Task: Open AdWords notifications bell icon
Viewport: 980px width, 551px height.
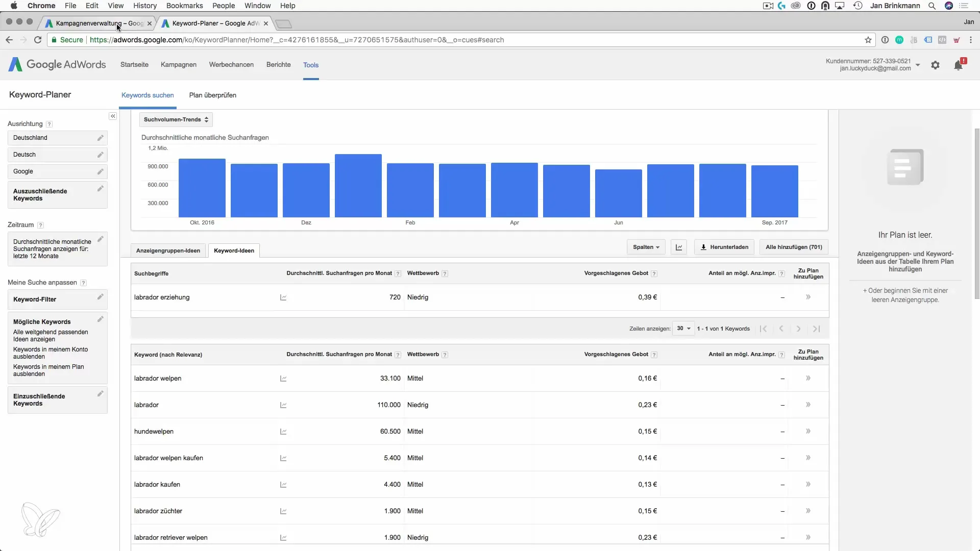Action: pos(958,65)
